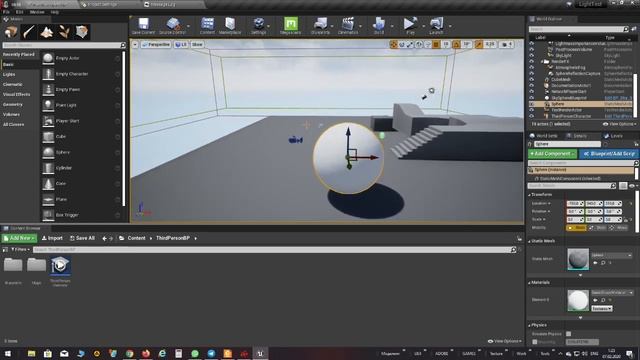Open the material Element 0 asset dropdown
This screenshot has width=640, height=360.
click(x=612, y=293)
